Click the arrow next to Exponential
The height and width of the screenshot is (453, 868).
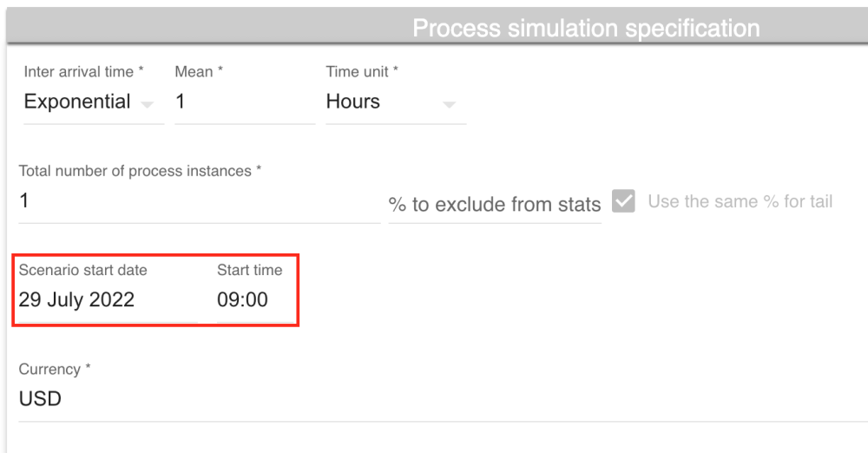(147, 105)
